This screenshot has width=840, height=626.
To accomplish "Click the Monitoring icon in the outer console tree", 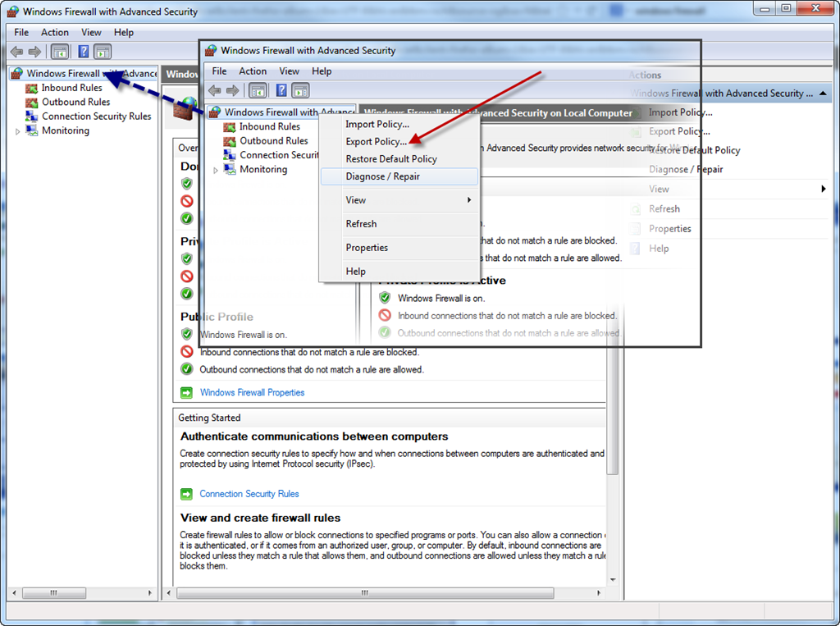I will tap(32, 131).
